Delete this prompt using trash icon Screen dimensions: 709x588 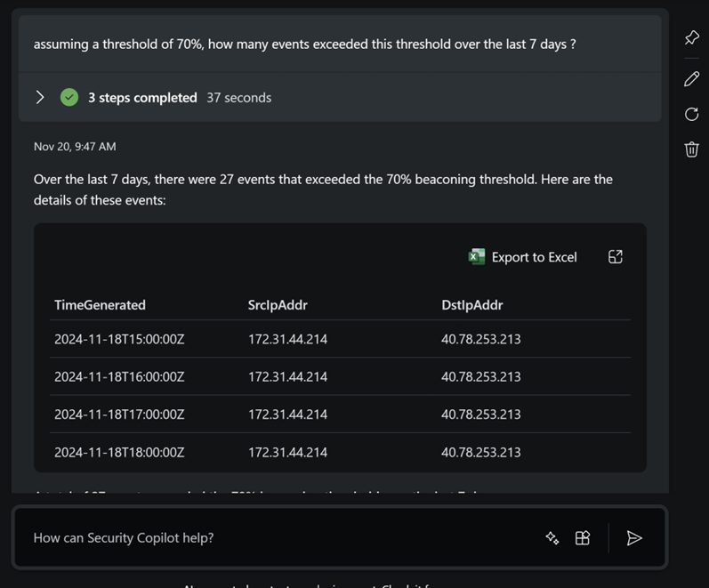tap(691, 149)
